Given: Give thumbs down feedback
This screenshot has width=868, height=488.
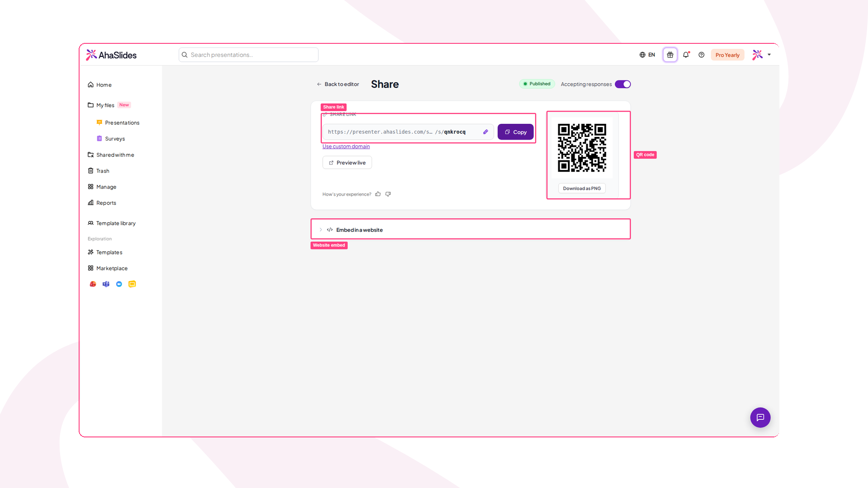Looking at the screenshot, I should 388,194.
